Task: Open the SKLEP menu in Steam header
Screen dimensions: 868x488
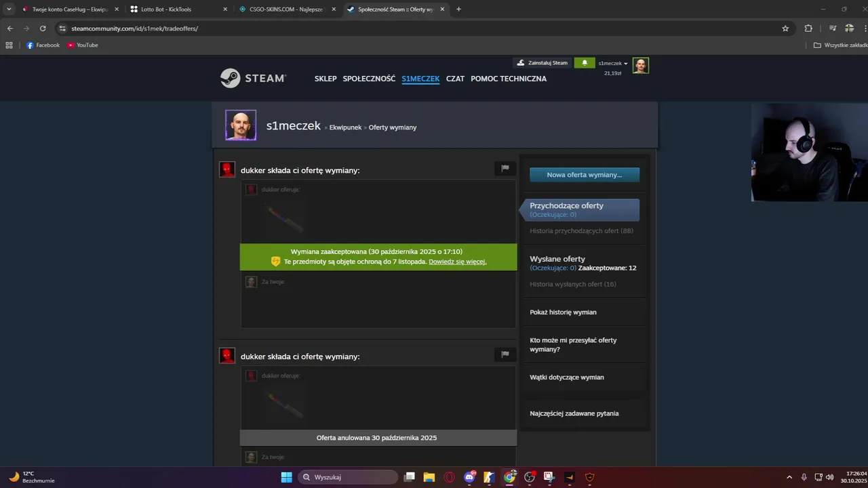Action: pyautogui.click(x=325, y=79)
